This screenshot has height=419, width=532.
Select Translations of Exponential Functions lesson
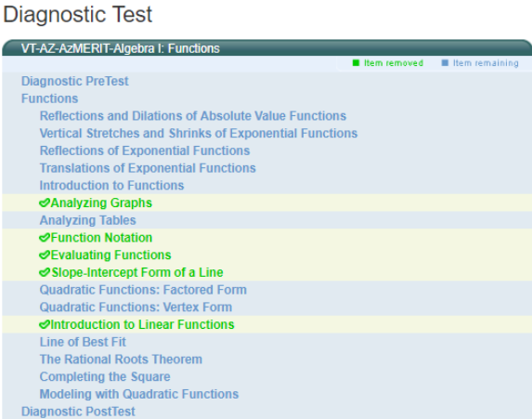(148, 168)
